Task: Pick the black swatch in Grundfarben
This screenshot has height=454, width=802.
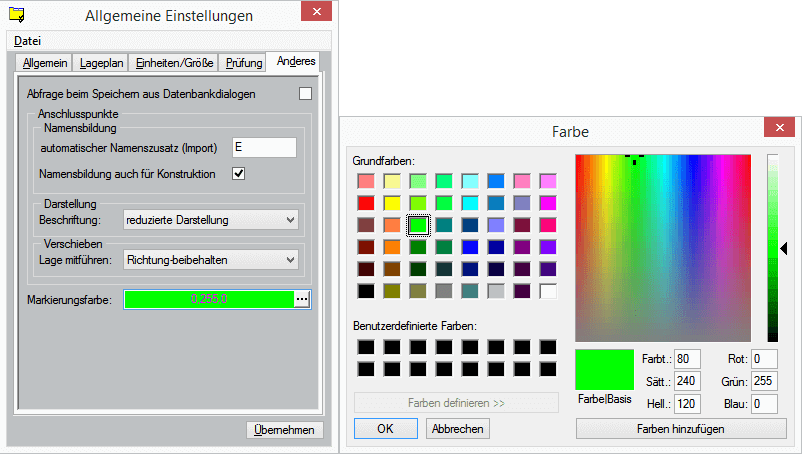Action: [x=366, y=291]
